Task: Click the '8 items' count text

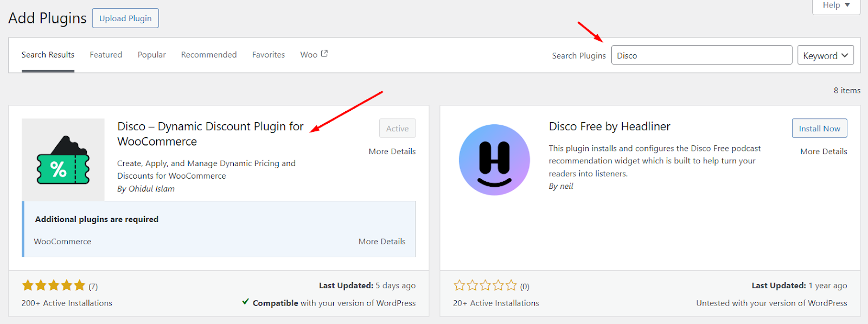Action: [x=847, y=91]
